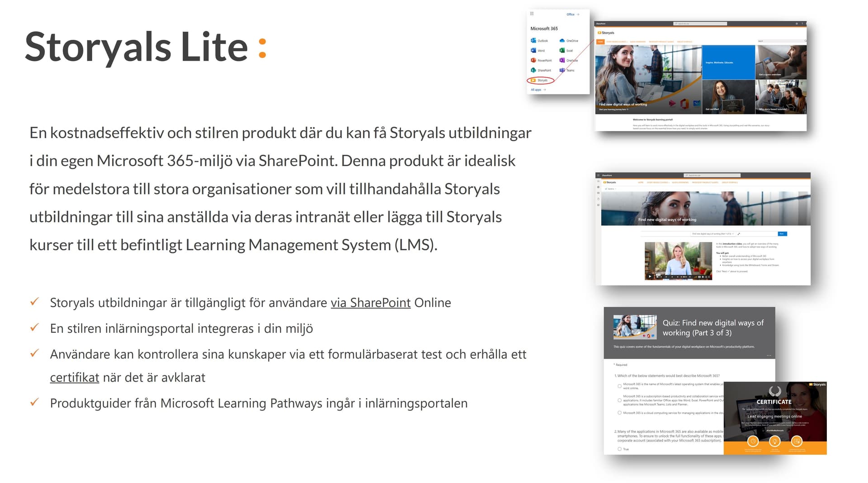Open settings gear in top SharePoint screenshot
This screenshot has width=868, height=483.
pyautogui.click(x=797, y=24)
